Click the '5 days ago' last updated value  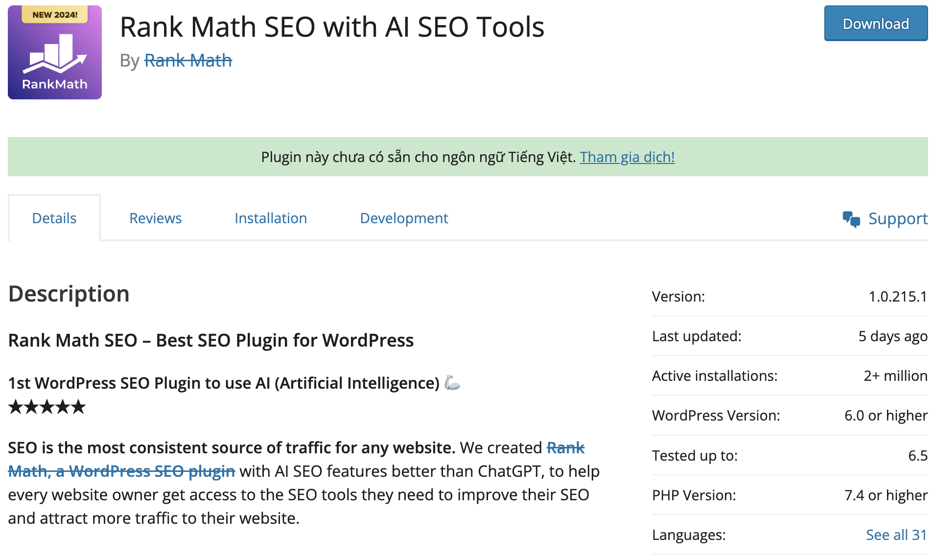pos(893,336)
